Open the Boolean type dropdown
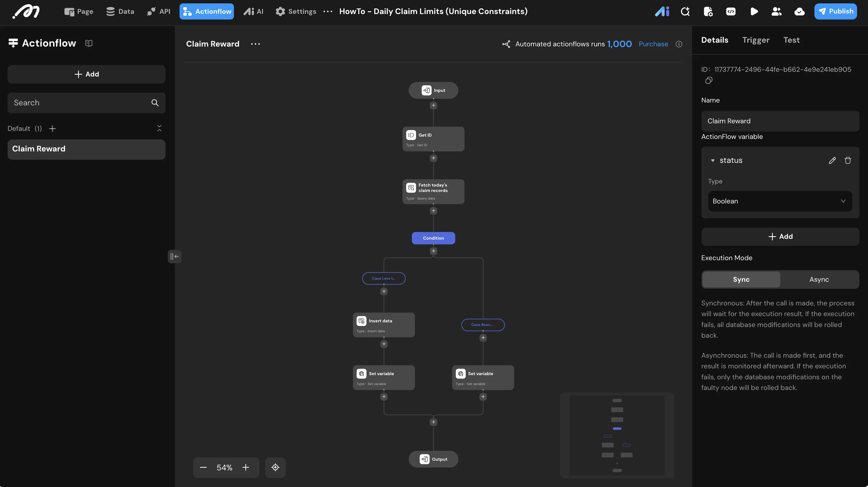 pos(780,201)
